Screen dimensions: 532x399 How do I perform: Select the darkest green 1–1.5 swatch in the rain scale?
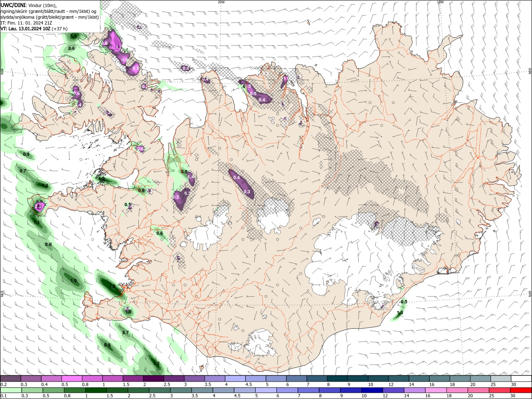[96, 390]
